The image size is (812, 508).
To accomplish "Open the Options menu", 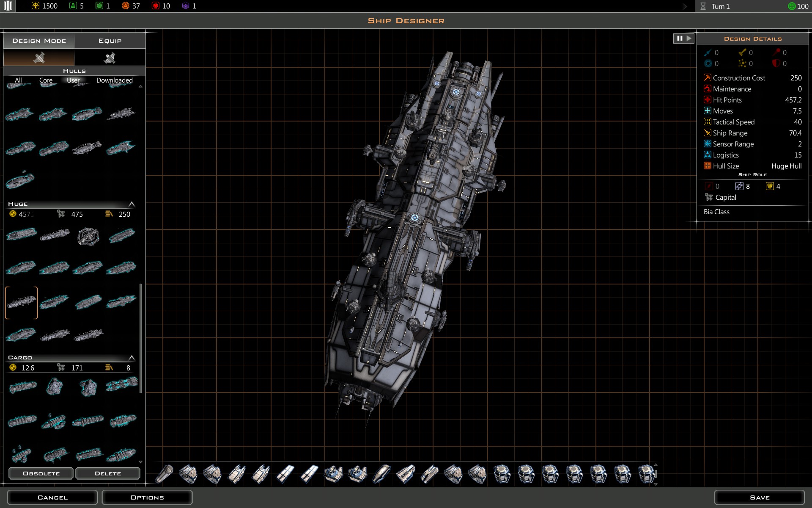I will pyautogui.click(x=147, y=497).
